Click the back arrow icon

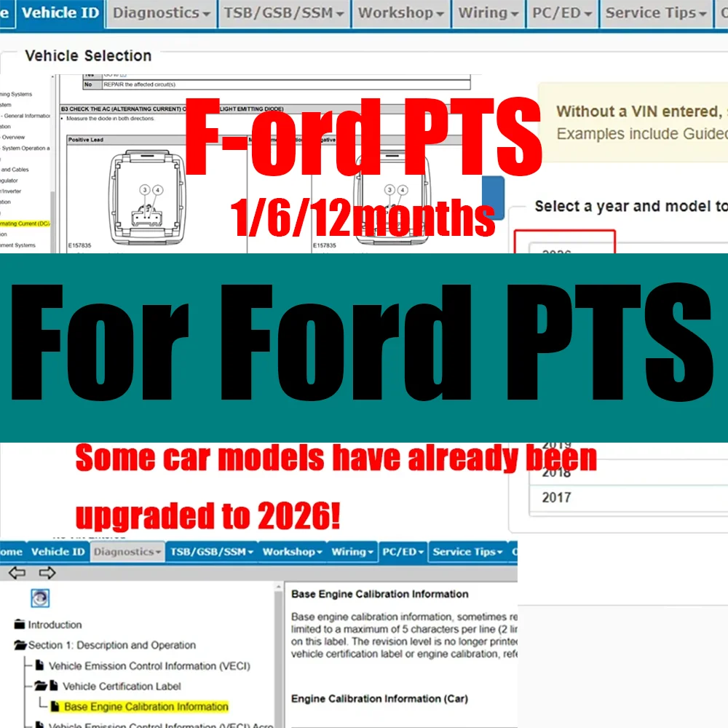point(17,572)
